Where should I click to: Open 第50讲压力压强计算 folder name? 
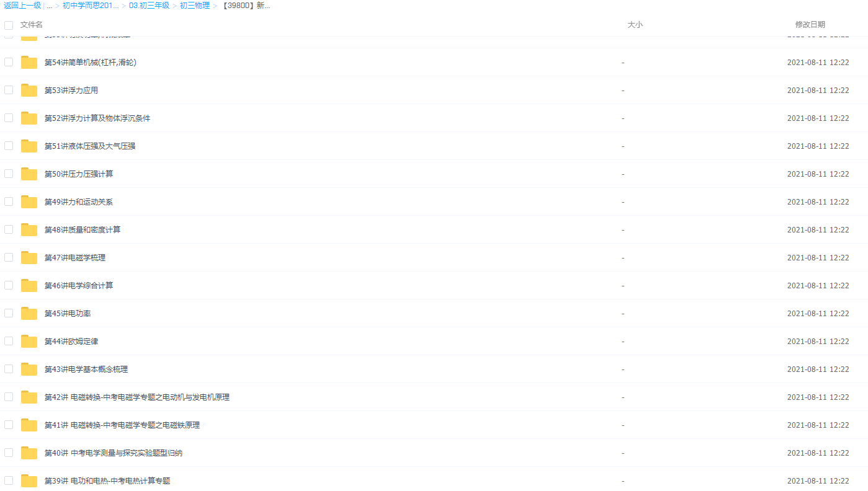(x=79, y=174)
